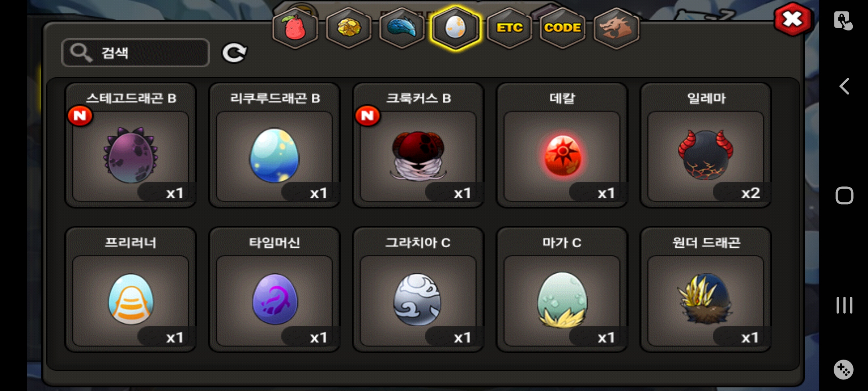868x391 pixels.
Task: Open the blue dragon wing tab
Action: pyautogui.click(x=402, y=28)
